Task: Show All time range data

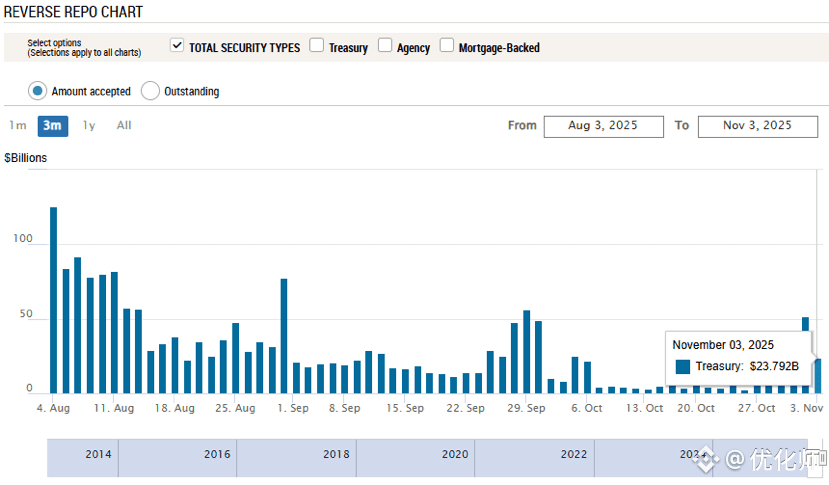Action: pos(124,125)
